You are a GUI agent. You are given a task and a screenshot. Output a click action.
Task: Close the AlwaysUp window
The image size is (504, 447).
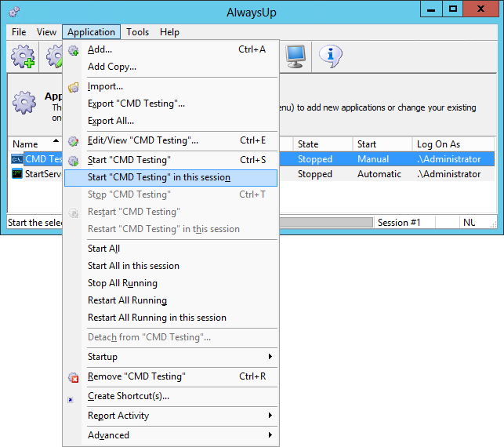(480, 9)
